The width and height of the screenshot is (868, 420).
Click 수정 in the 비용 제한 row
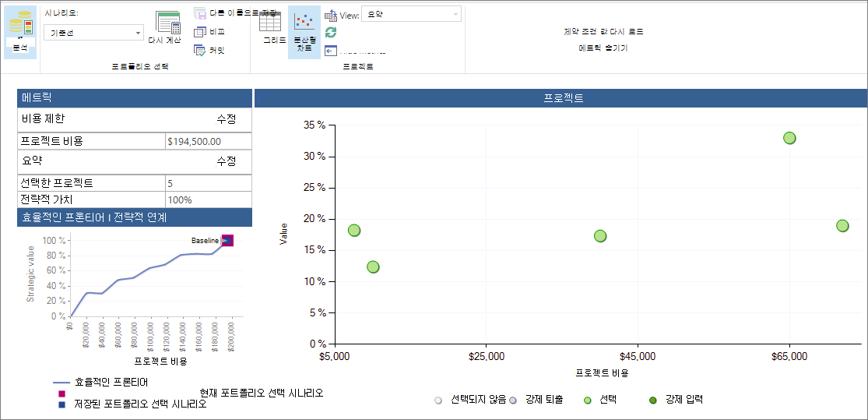(x=226, y=118)
